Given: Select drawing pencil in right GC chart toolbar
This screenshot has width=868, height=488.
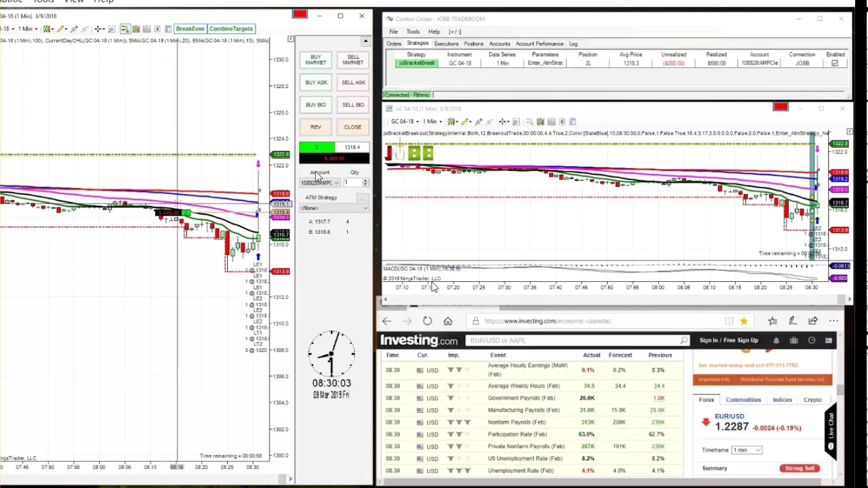Looking at the screenshot, I should tap(466, 121).
